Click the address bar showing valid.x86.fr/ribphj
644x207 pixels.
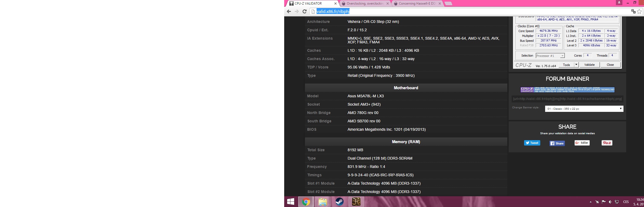333,11
